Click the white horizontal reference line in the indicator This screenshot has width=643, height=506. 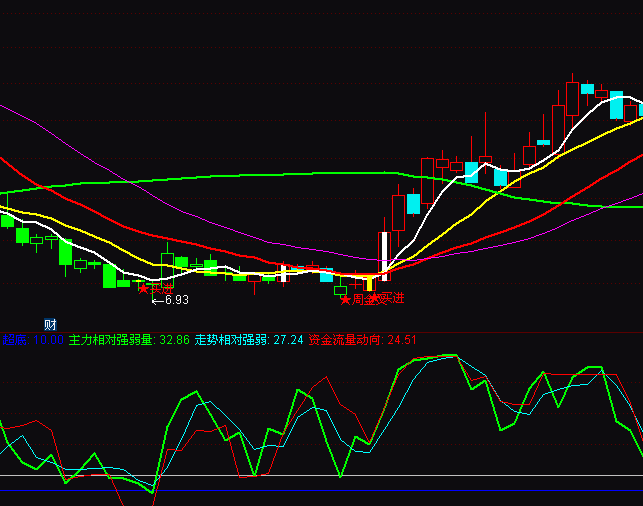[x=300, y=476]
